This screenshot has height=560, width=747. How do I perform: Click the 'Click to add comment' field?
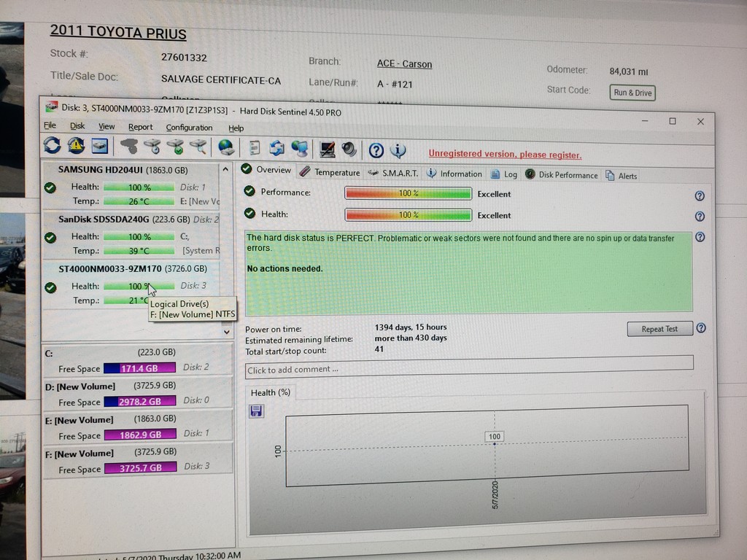coord(469,367)
